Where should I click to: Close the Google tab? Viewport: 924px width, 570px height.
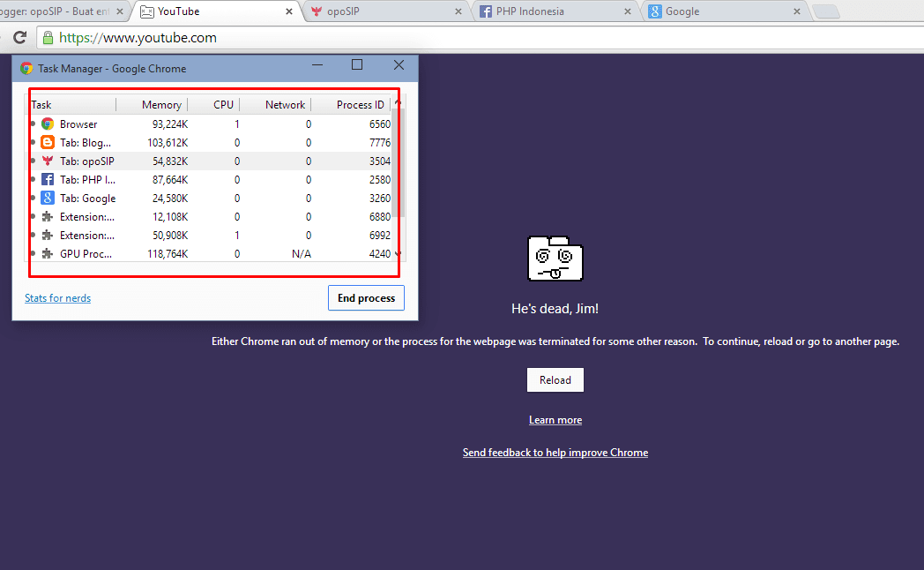[797, 11]
